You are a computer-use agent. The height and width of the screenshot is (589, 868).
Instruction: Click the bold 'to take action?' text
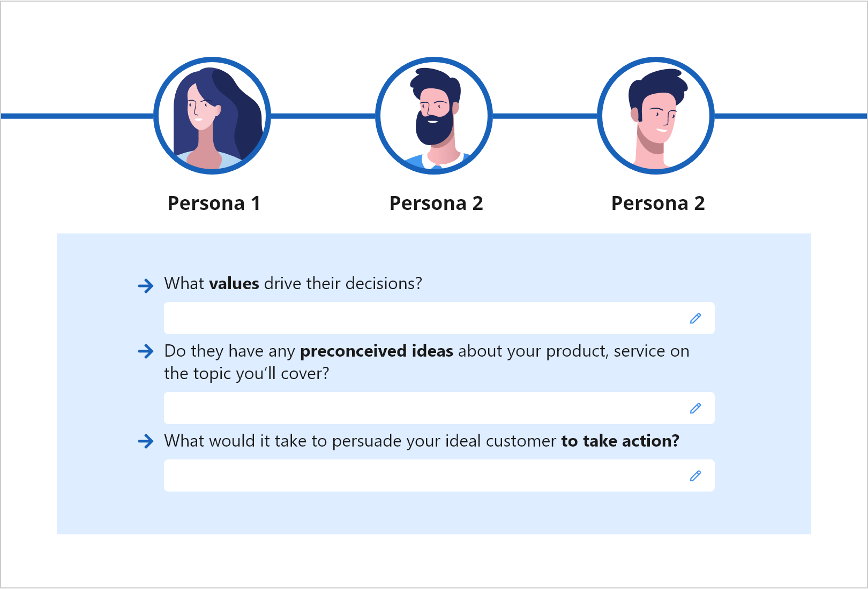(620, 441)
